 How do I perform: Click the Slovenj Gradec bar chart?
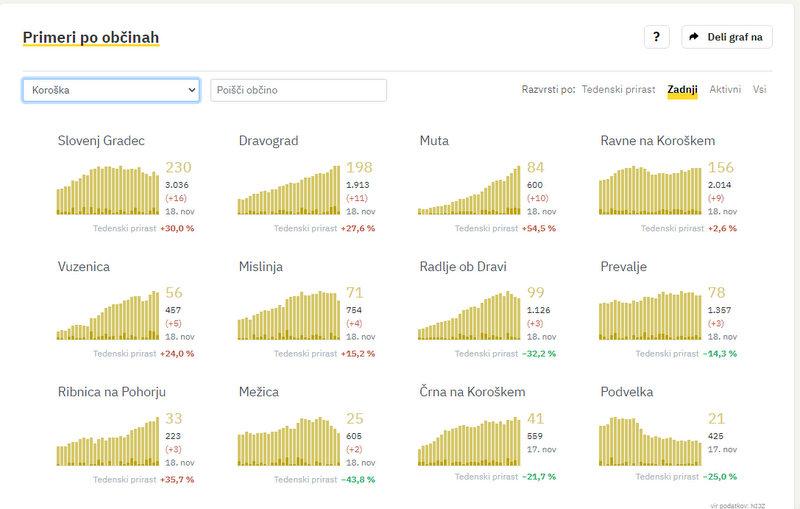click(108, 190)
